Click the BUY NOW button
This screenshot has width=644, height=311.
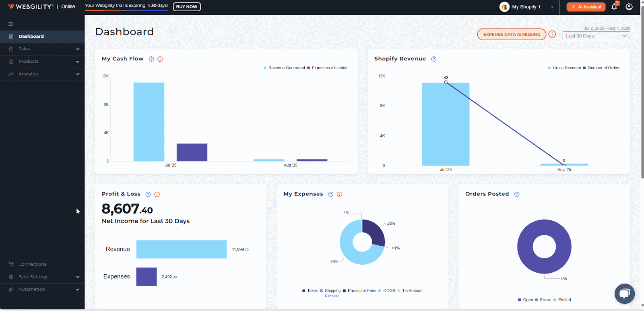click(186, 7)
